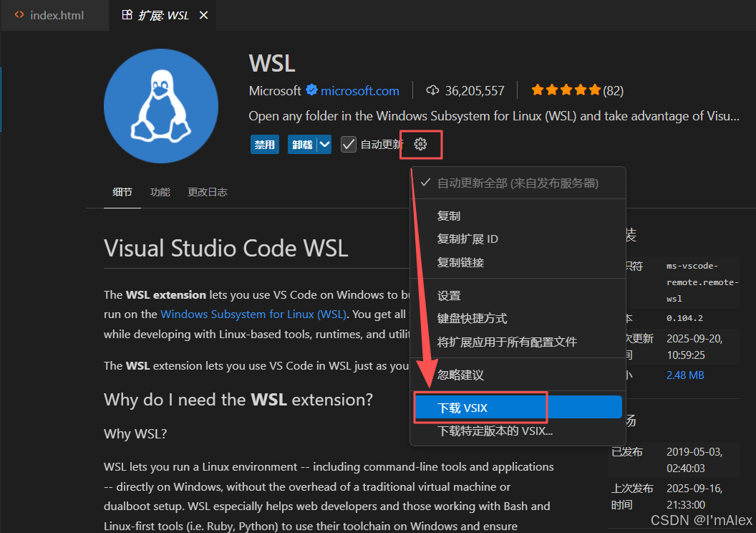Choose 复制链接 from the menu
The image size is (756, 533).
coord(518,262)
